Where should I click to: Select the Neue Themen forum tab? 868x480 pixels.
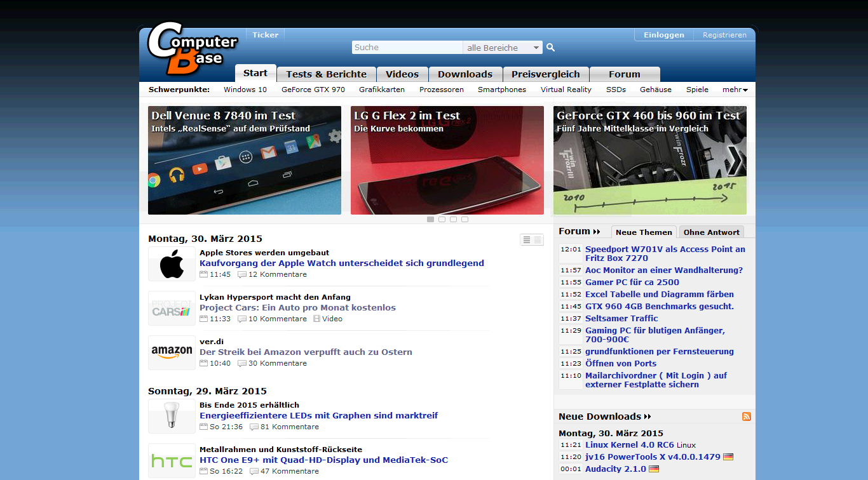(x=644, y=232)
